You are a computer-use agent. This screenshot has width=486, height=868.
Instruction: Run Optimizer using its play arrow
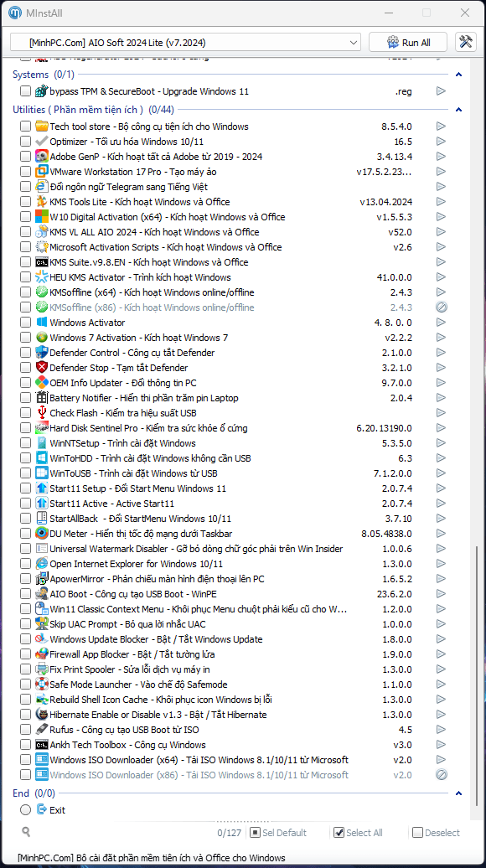coord(441,142)
